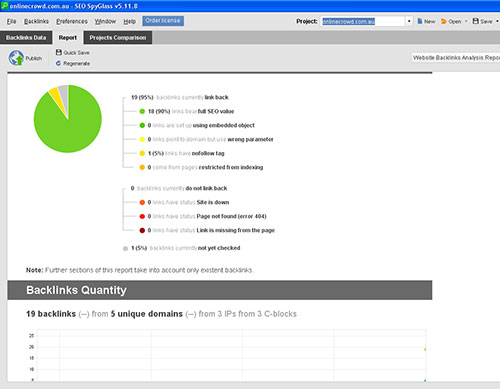500x389 pixels.
Task: Click the Order license button
Action: (x=163, y=21)
